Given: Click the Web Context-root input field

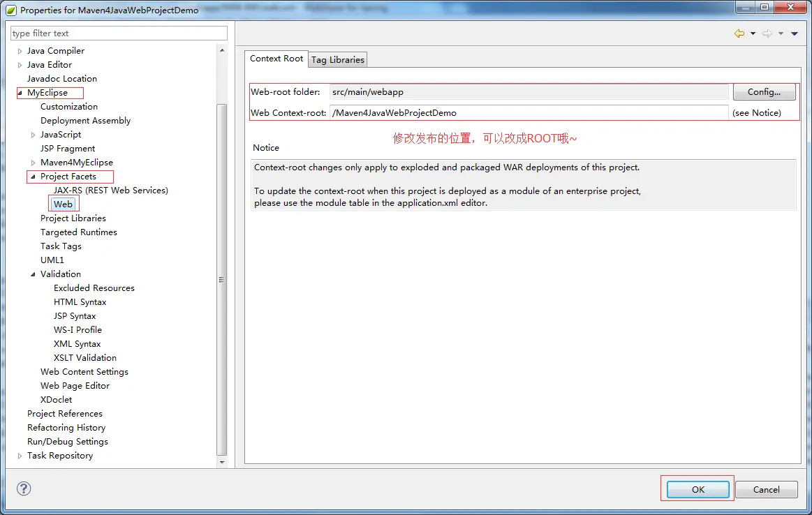Looking at the screenshot, I should tap(529, 113).
